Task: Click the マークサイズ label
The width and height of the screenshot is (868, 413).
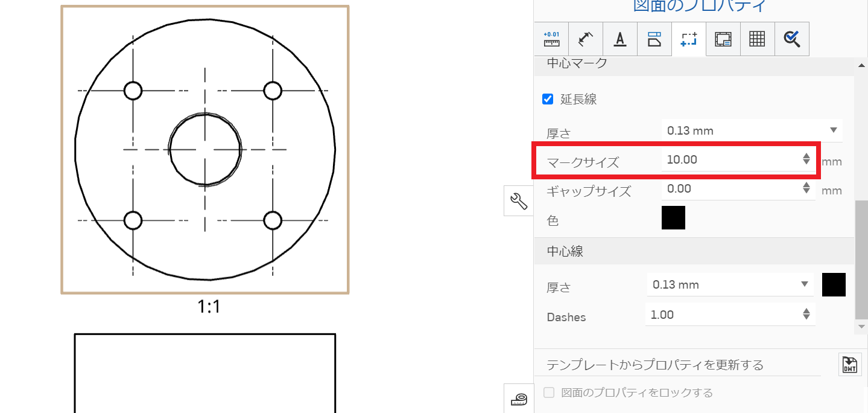Action: point(583,162)
